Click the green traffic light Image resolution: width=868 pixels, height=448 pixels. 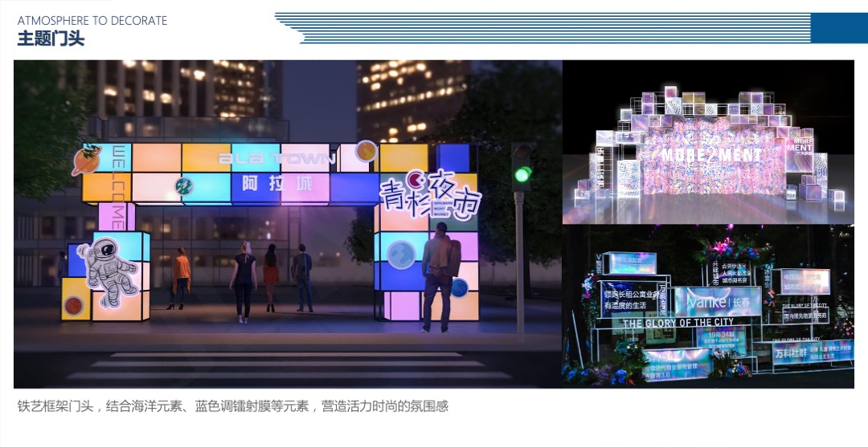[523, 174]
